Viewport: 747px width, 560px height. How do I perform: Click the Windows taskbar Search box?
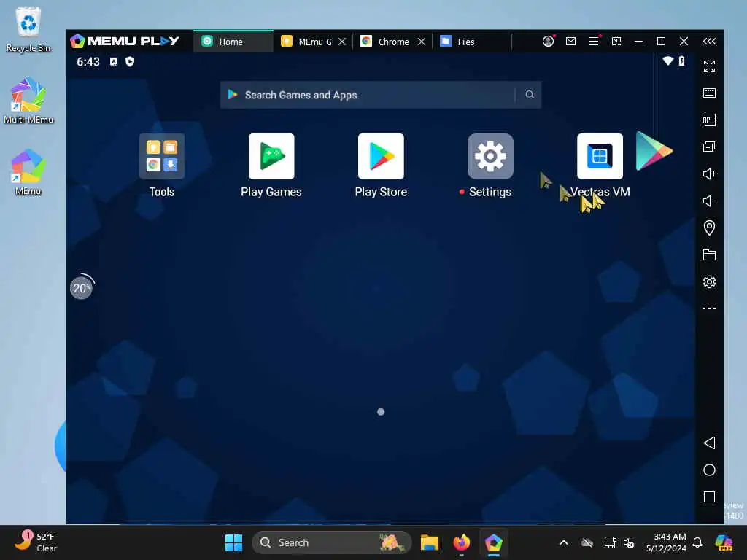pyautogui.click(x=331, y=542)
